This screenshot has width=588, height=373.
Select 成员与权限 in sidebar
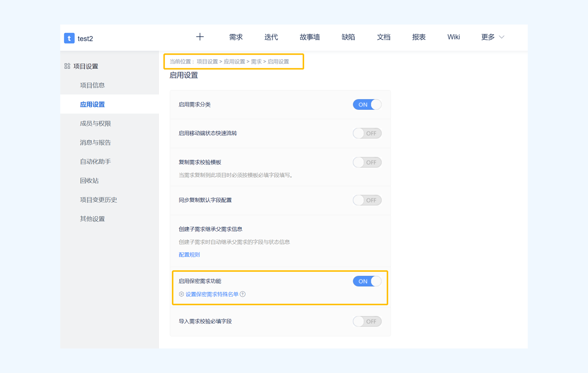coord(95,124)
